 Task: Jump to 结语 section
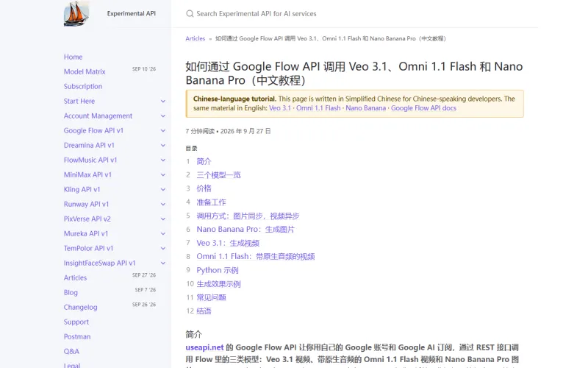pos(204,311)
